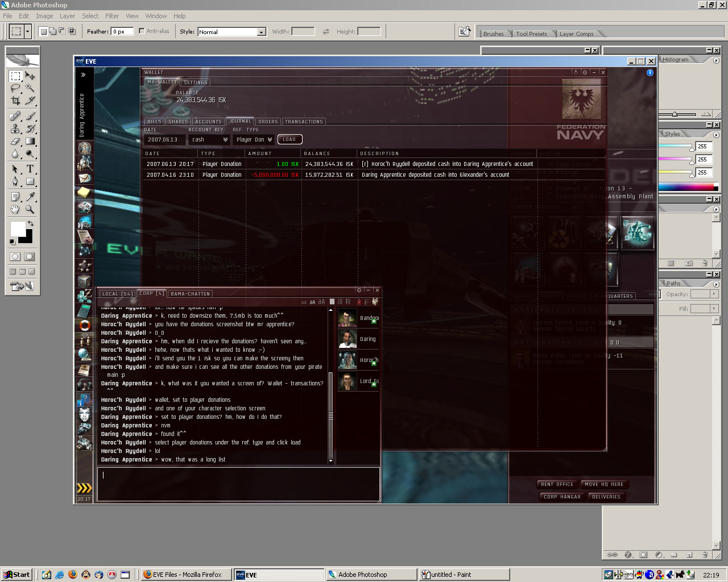Select the Path Selection tool
Image resolution: width=728 pixels, height=582 pixels.
coord(15,169)
